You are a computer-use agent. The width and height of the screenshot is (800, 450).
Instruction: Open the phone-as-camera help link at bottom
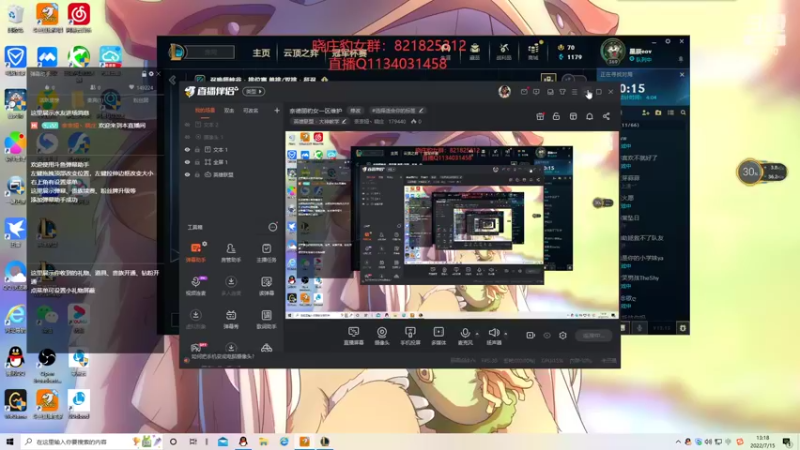coord(222,357)
